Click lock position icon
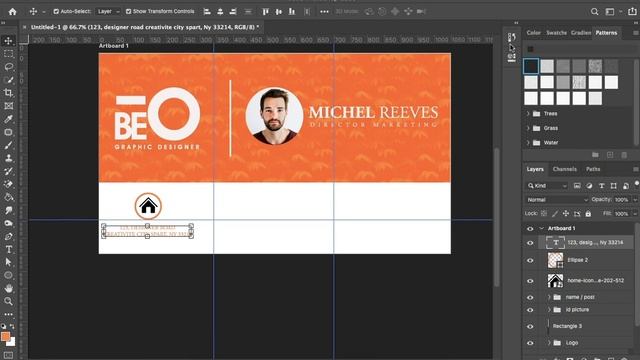This screenshot has height=360, width=640. pos(566,213)
